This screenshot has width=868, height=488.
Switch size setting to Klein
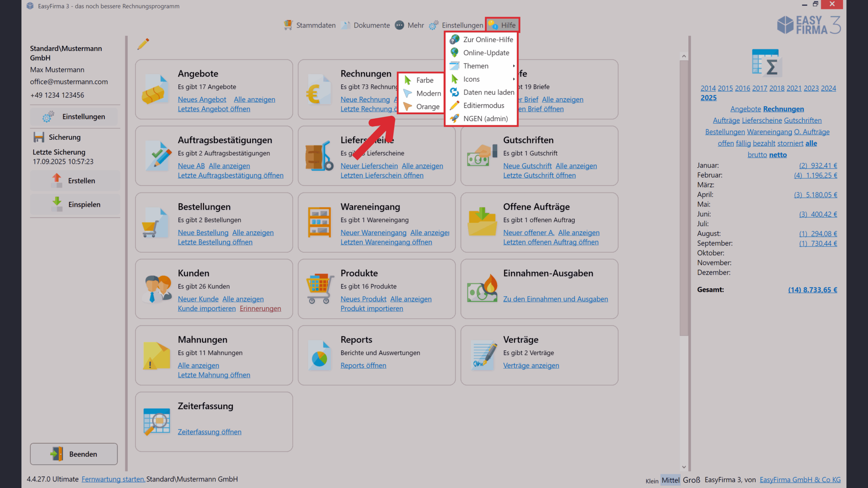(x=652, y=481)
